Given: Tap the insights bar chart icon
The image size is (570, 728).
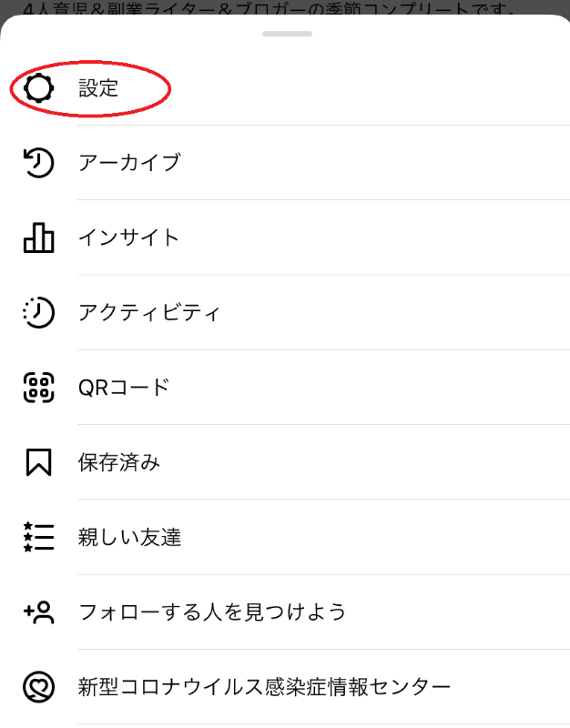Looking at the screenshot, I should point(38,238).
